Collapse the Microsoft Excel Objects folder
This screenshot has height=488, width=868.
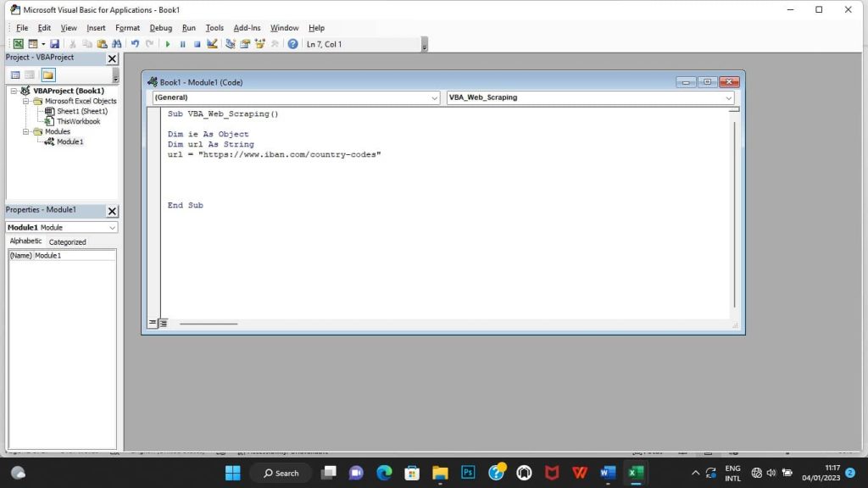(25, 102)
